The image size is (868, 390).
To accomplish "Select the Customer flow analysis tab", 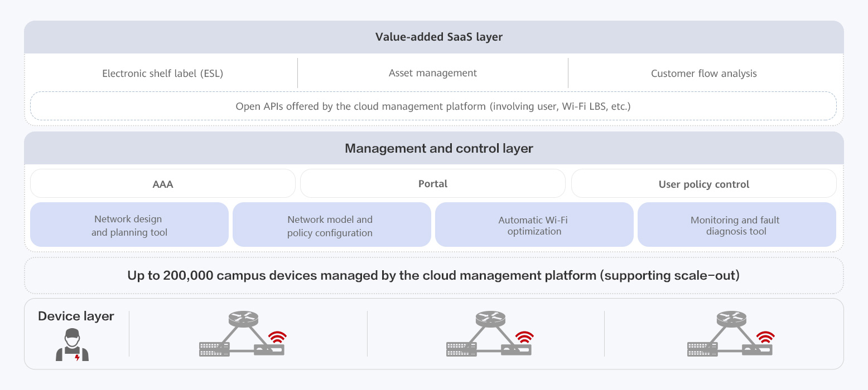I will coord(703,73).
